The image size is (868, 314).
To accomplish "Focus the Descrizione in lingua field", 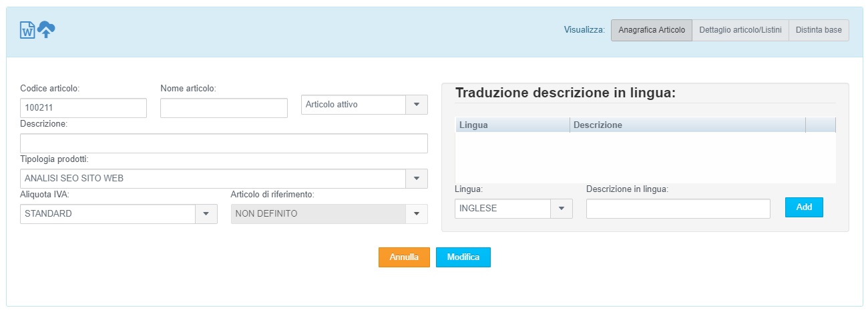I will (678, 209).
